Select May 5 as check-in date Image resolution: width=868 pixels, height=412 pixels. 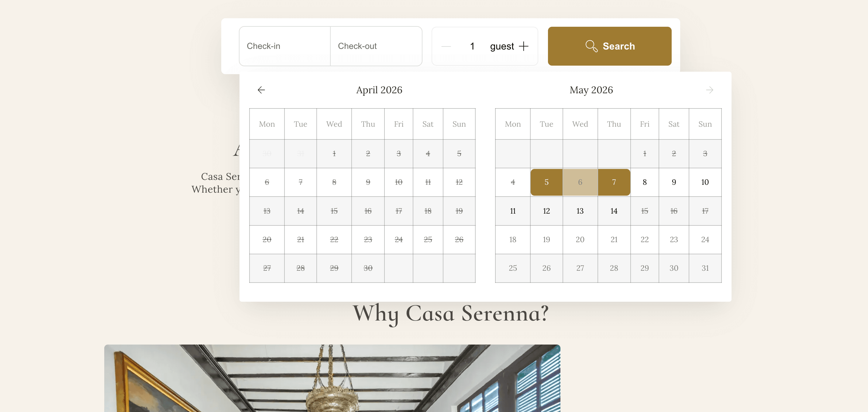point(546,182)
